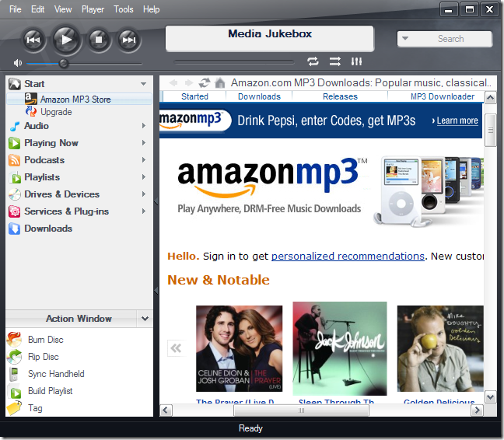The height and width of the screenshot is (440, 504).
Task: Click the carousel previous double-arrow button
Action: click(x=176, y=347)
